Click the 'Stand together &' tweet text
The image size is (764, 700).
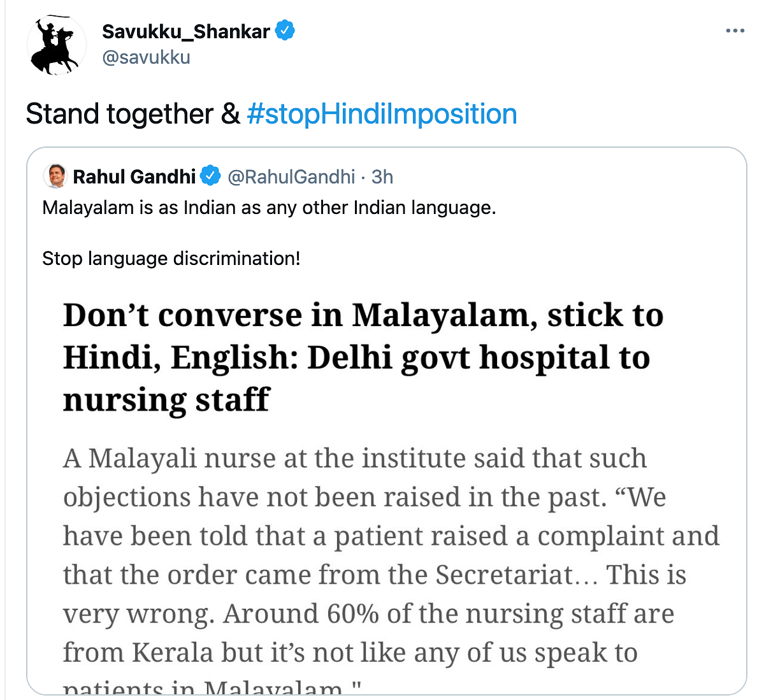[x=133, y=114]
